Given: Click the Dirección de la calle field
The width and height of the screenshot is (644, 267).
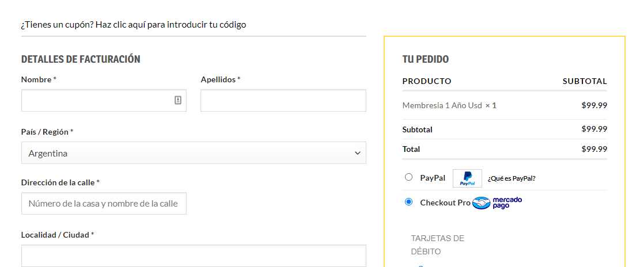Looking at the screenshot, I should coord(104,204).
